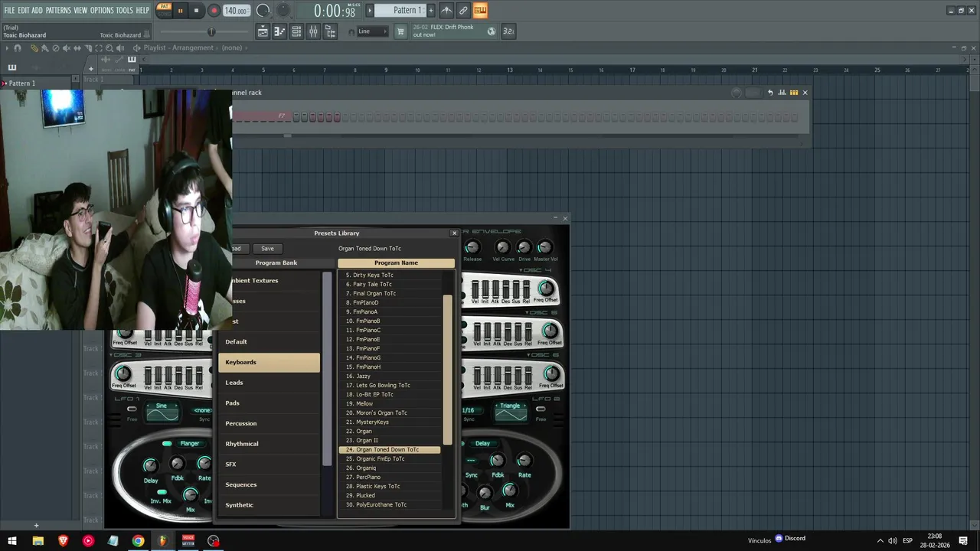Toggle the Inv. Mix switch

[162, 492]
